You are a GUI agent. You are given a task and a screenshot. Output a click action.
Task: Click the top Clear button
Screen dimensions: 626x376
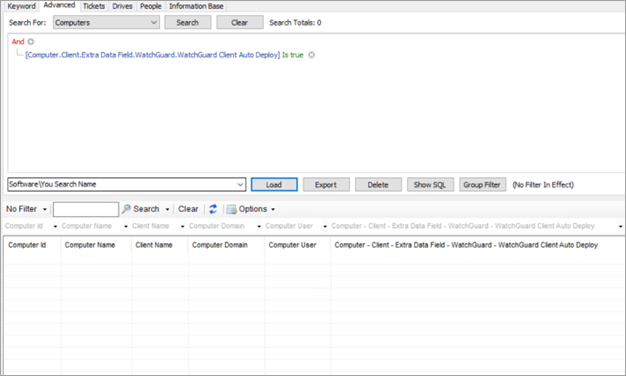[240, 22]
